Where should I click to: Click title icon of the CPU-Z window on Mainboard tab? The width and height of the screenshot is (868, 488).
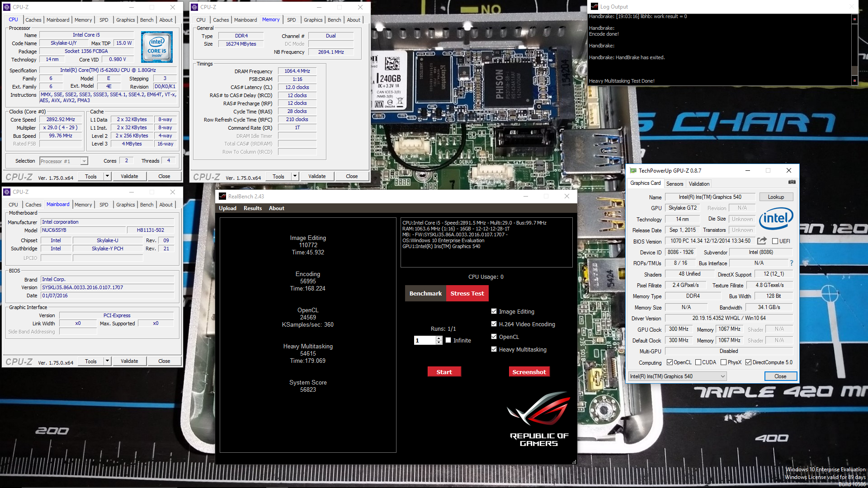point(7,192)
